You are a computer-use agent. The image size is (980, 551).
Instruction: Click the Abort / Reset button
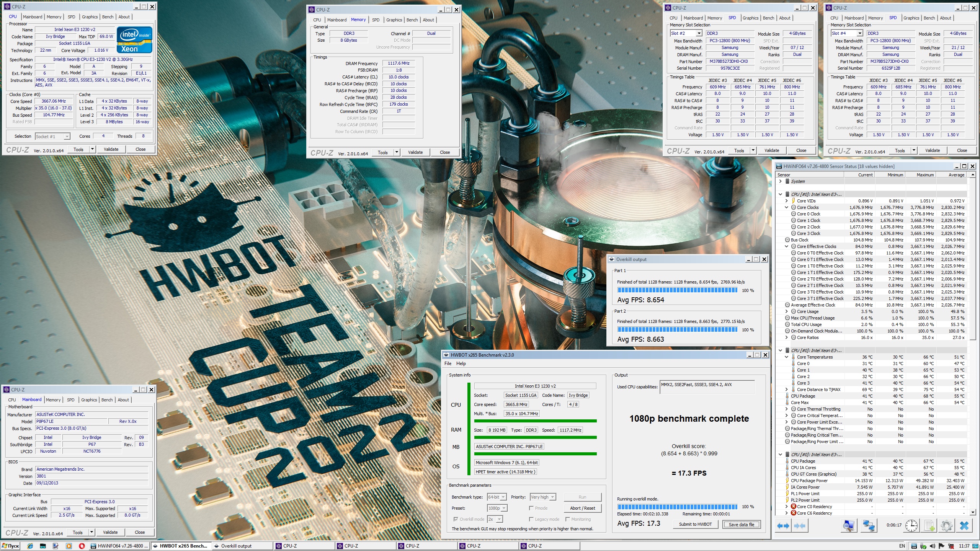tap(582, 508)
